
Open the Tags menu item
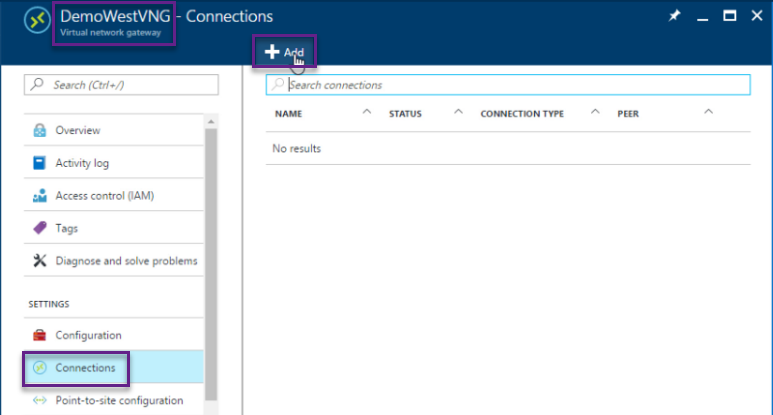tap(67, 228)
